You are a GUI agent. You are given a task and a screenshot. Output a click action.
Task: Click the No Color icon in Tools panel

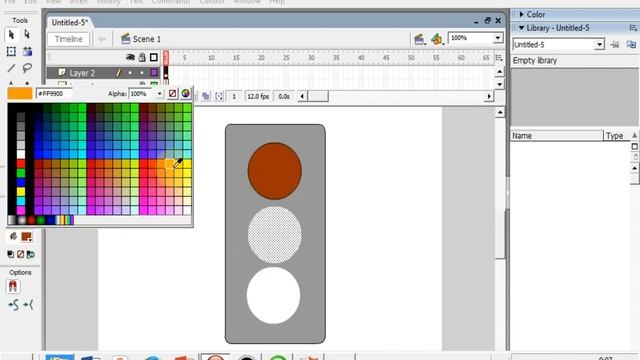coord(20,254)
